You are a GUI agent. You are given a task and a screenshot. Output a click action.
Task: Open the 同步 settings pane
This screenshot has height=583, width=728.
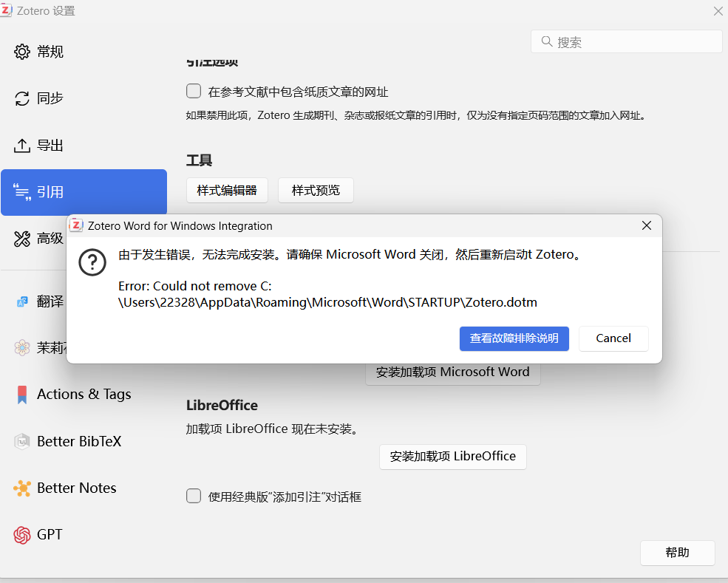[x=84, y=98]
